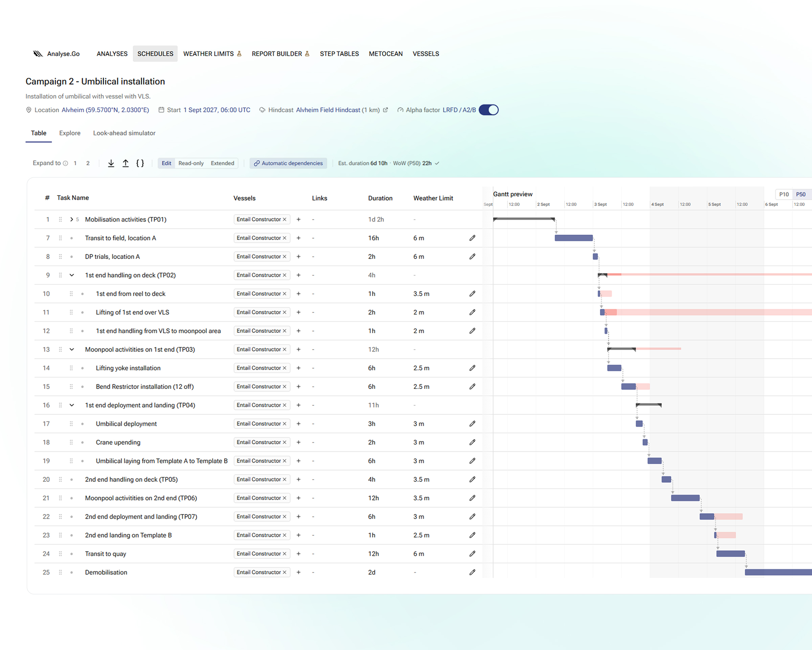Remove Entail Constructor from Mobilisation activities
Image resolution: width=812 pixels, height=650 pixels.
[x=284, y=219]
